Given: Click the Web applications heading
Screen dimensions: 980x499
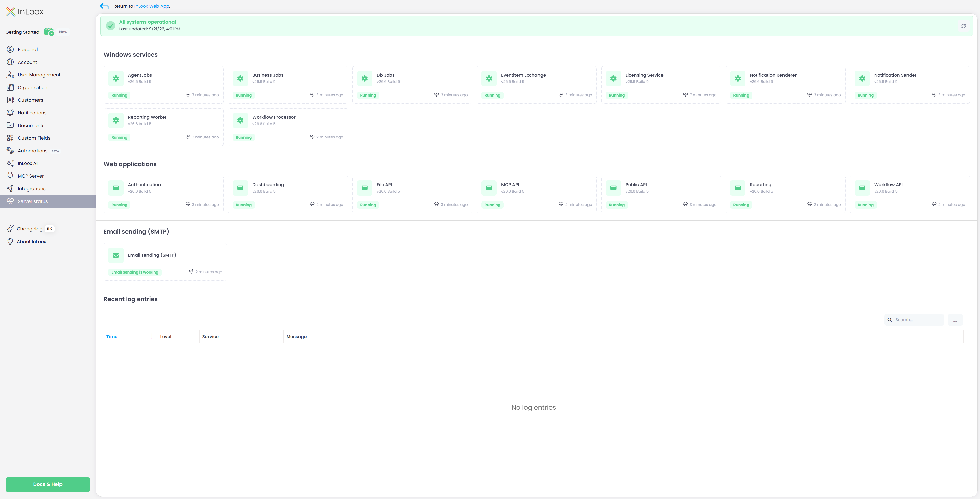Looking at the screenshot, I should coord(130,164).
